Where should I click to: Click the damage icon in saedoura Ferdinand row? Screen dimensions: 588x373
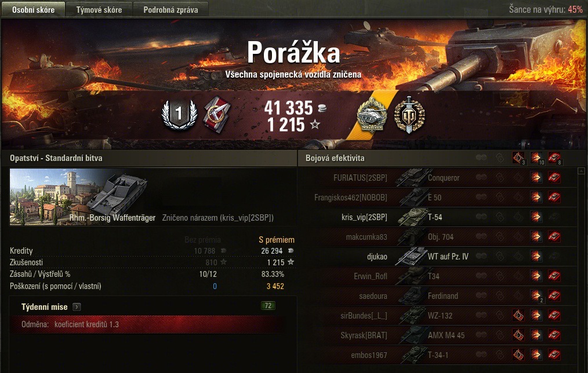click(536, 296)
